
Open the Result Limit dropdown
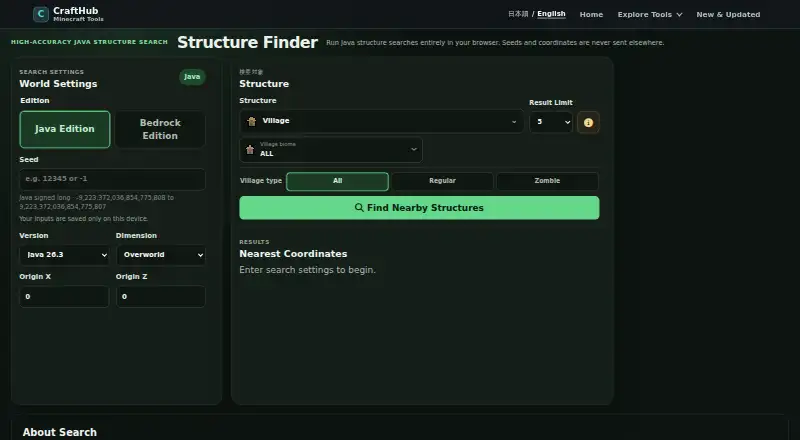tap(551, 122)
